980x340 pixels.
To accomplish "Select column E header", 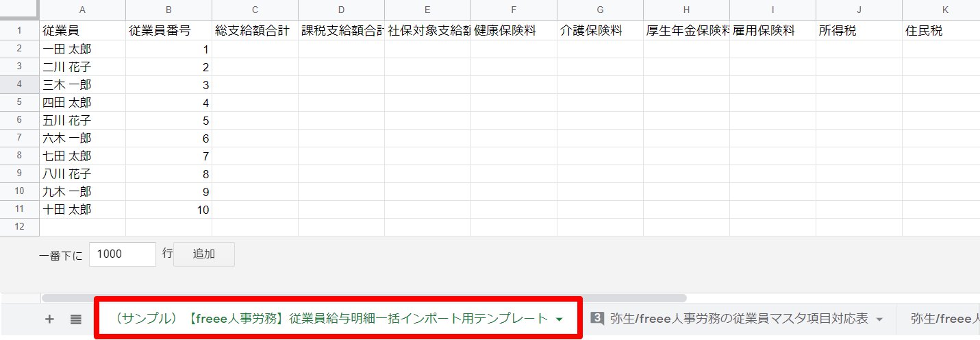I will click(x=427, y=10).
